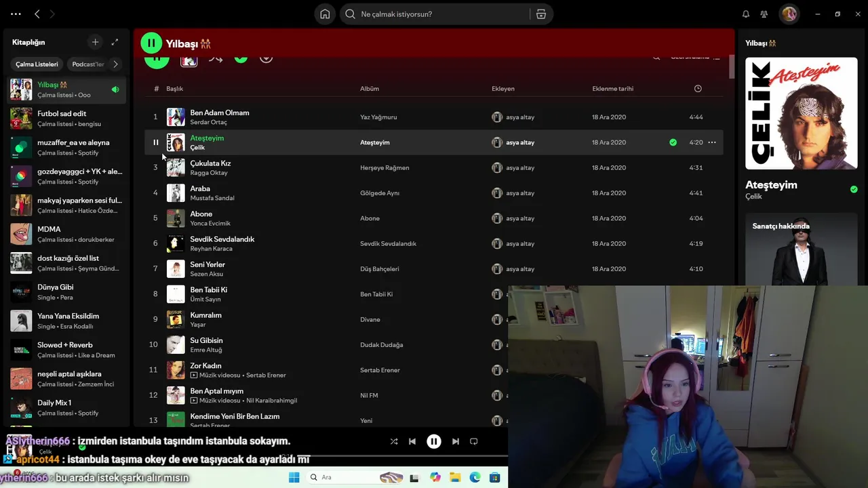Open the friend activity icon
Screen dimensions: 868x488
pos(764,14)
